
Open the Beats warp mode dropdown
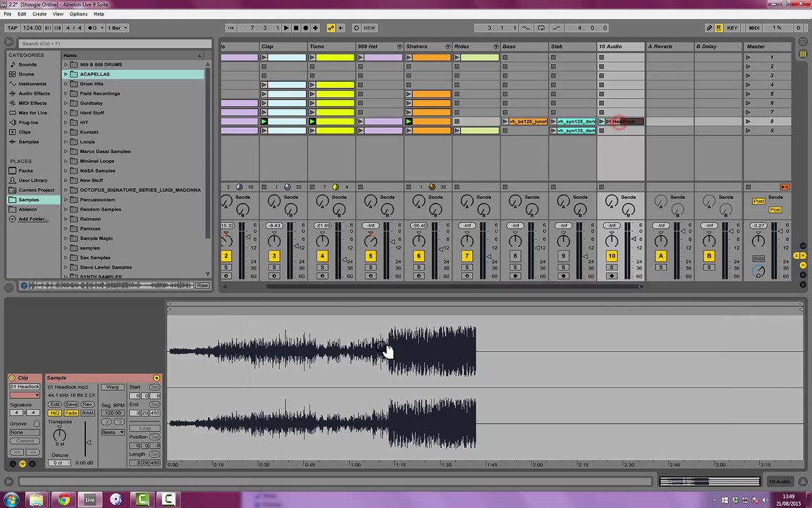tap(112, 433)
